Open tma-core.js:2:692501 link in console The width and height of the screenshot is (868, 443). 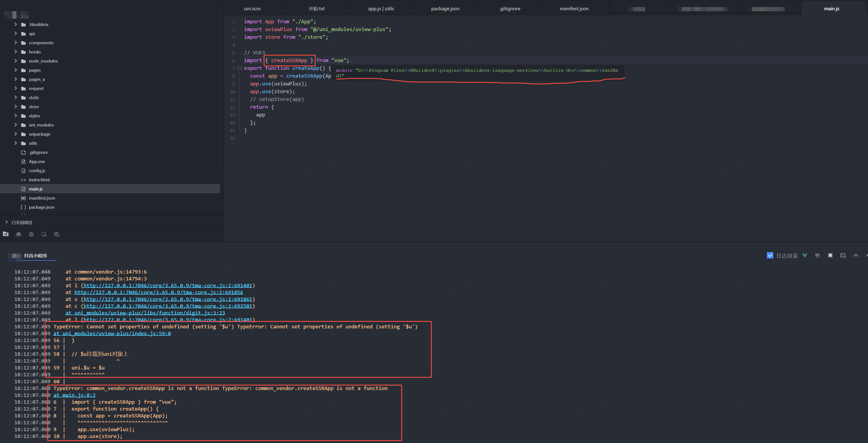[168, 306]
